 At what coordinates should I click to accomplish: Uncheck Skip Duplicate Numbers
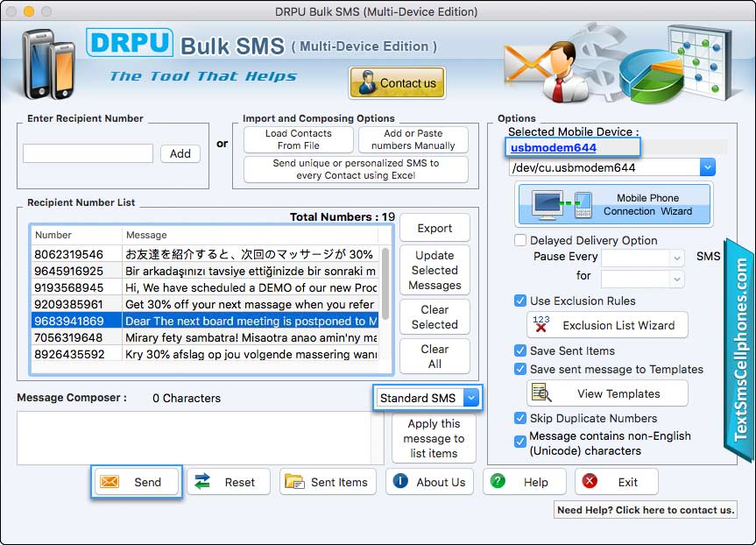(520, 418)
